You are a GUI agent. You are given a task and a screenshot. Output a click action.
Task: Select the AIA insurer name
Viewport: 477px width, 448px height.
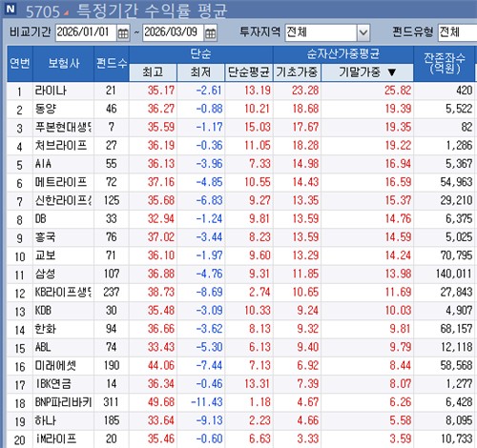point(43,164)
